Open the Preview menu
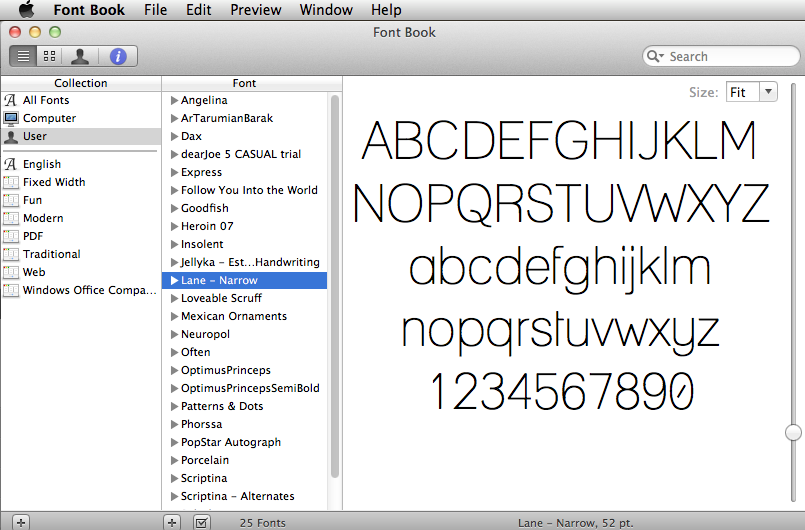Screen dimensions: 805x530 (256, 10)
